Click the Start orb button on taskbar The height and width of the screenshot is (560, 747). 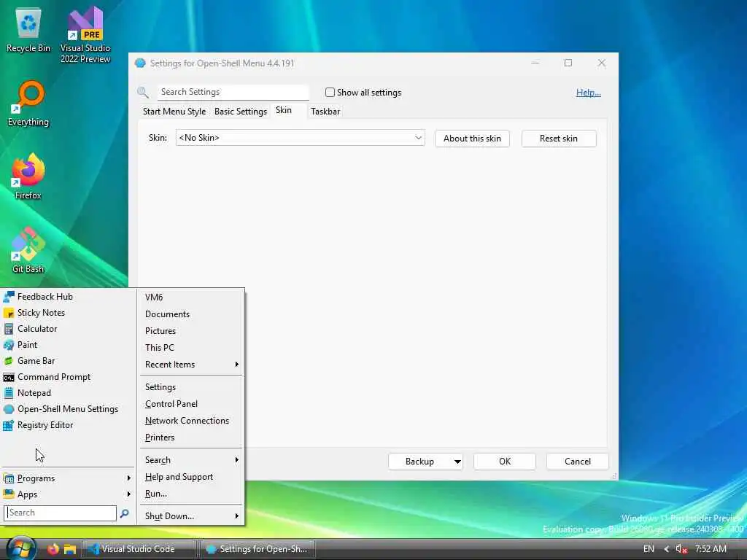[21, 548]
